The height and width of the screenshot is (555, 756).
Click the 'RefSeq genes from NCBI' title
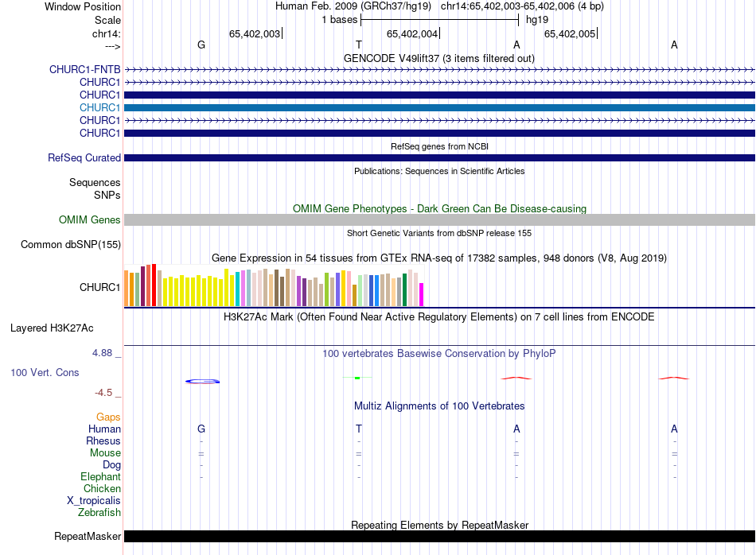coord(439,146)
